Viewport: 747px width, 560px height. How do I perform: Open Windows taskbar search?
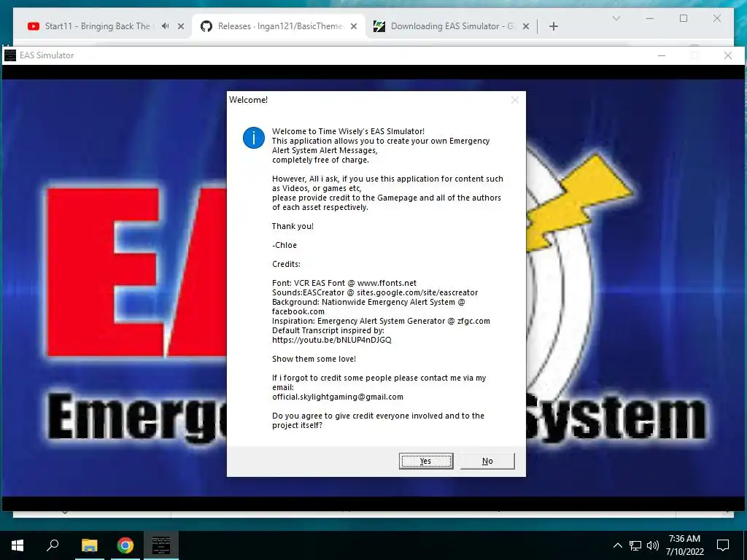pos(53,545)
